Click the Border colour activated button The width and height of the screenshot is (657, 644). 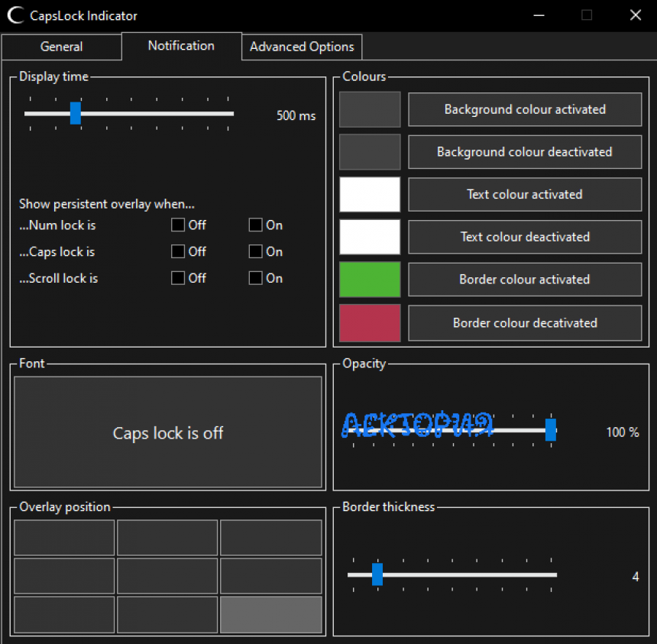(x=525, y=280)
